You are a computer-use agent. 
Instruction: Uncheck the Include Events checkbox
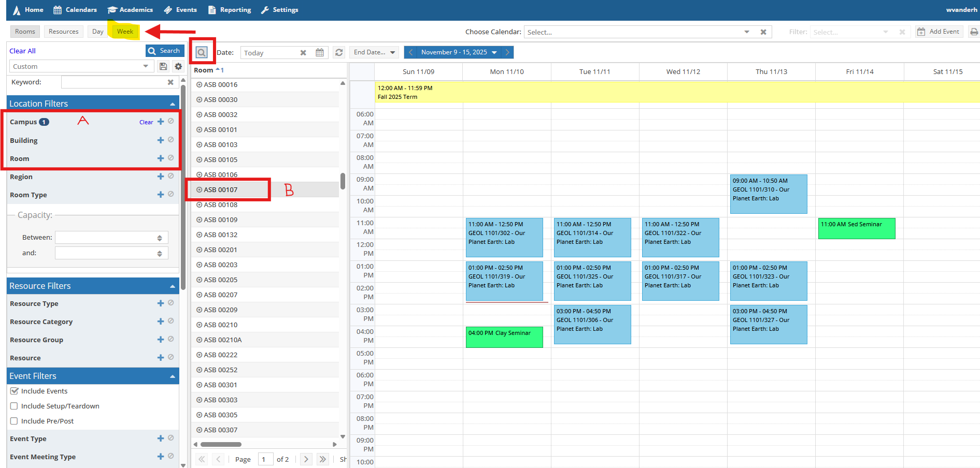[14, 391]
